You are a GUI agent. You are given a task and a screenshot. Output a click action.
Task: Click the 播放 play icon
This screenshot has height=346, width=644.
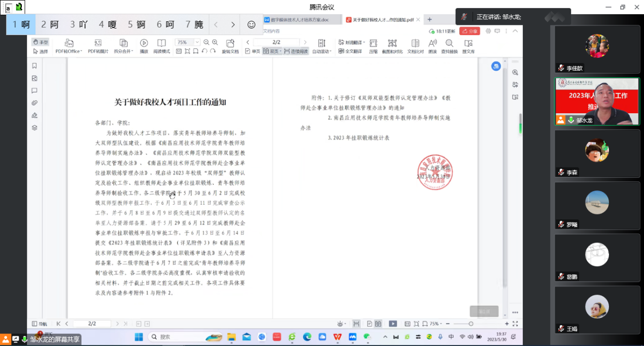point(144,46)
